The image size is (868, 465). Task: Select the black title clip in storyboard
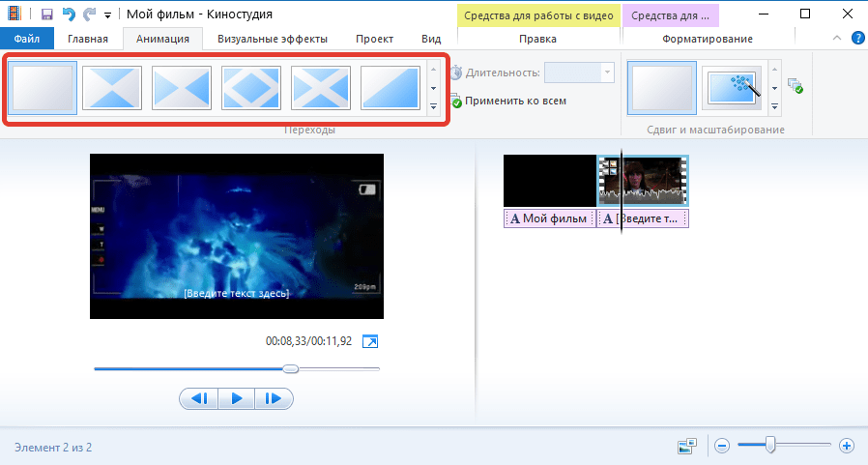coord(550,181)
